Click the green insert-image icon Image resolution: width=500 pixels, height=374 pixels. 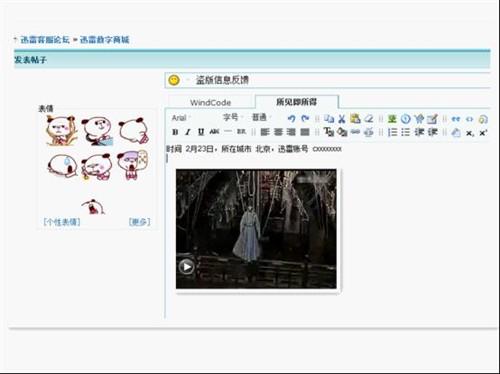click(392, 118)
